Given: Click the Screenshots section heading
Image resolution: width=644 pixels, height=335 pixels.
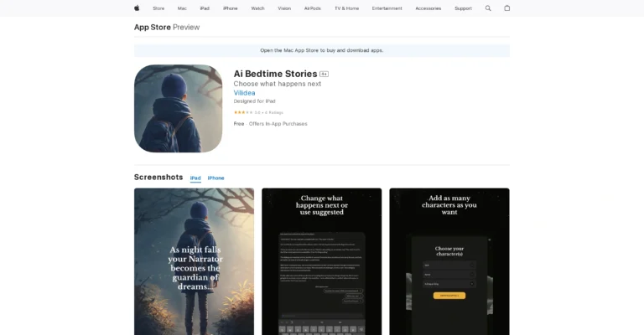Looking at the screenshot, I should point(158,178).
